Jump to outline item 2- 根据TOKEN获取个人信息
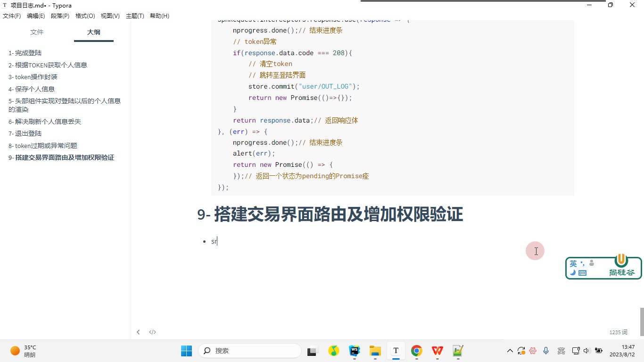This screenshot has height=362, width=644. pyautogui.click(x=48, y=65)
